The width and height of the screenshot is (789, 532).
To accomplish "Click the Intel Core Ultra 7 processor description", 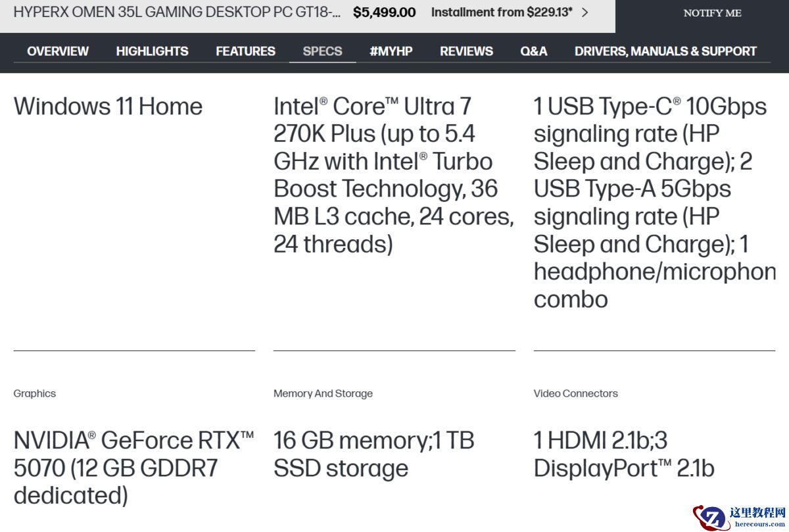I will coord(393,175).
